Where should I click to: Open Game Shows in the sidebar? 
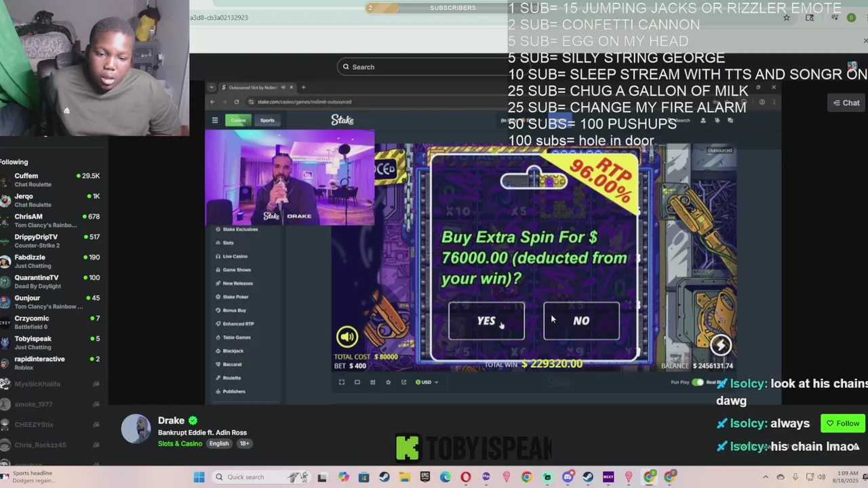point(233,270)
